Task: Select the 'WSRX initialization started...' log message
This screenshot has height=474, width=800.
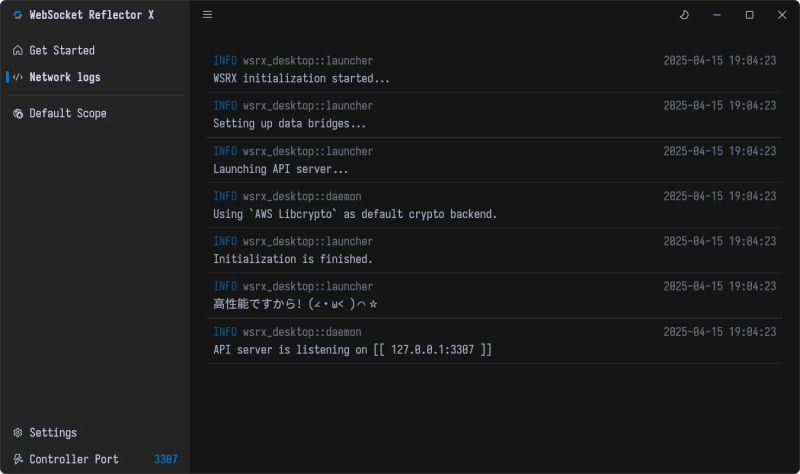Action: click(301, 79)
